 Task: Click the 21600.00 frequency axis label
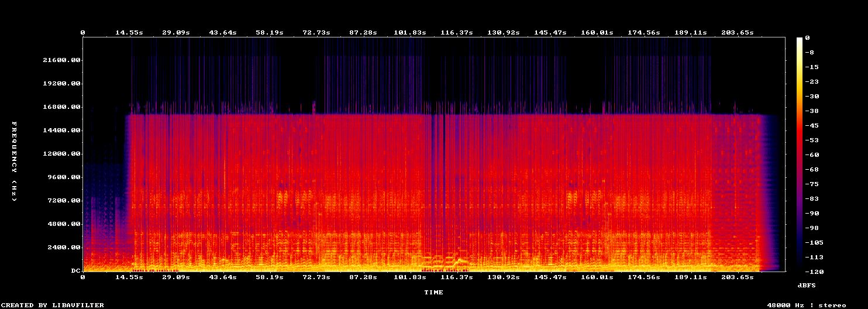[x=62, y=60]
